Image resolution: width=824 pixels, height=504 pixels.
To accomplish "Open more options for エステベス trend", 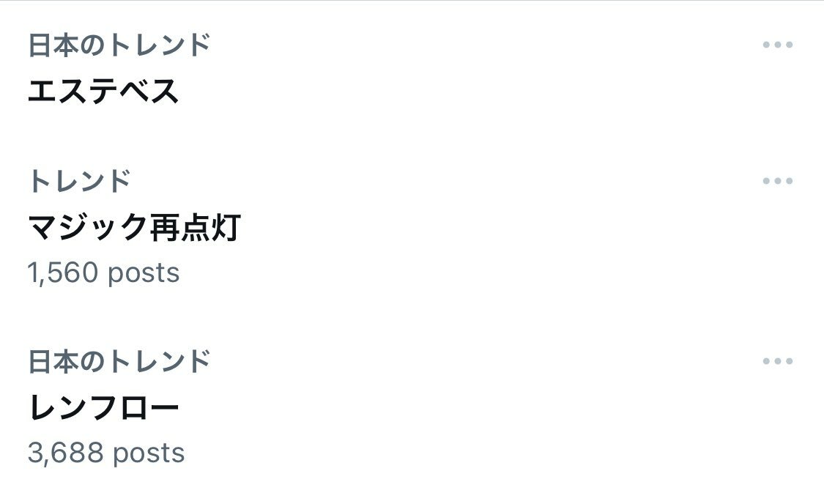I will point(777,45).
